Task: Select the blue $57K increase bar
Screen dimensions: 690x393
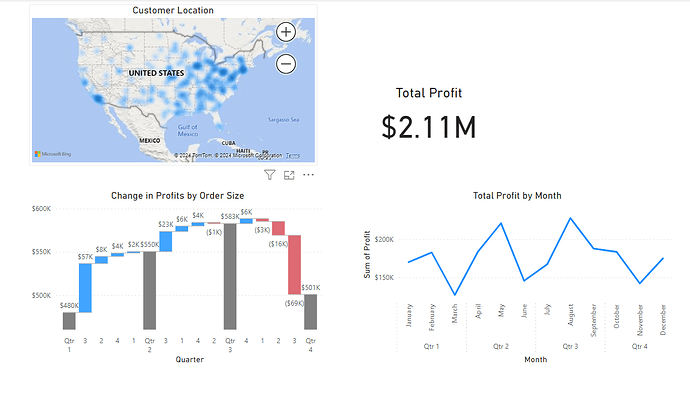Action: (x=85, y=288)
